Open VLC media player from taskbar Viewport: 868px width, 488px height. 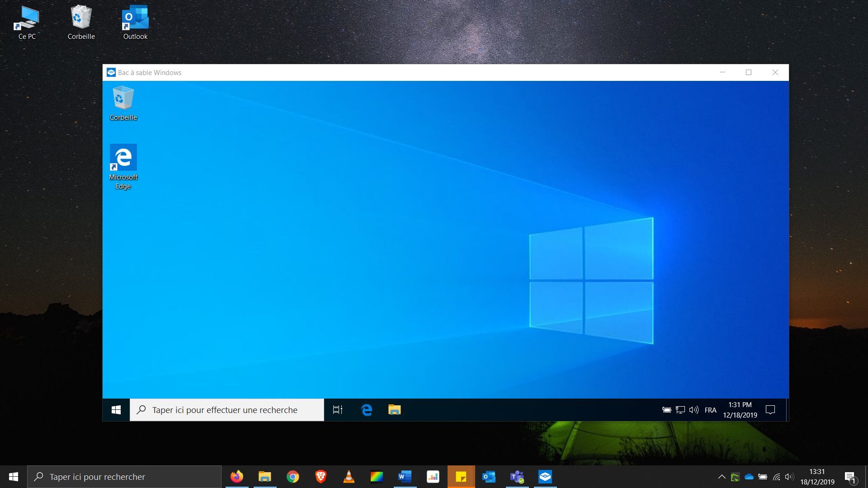pyautogui.click(x=349, y=477)
